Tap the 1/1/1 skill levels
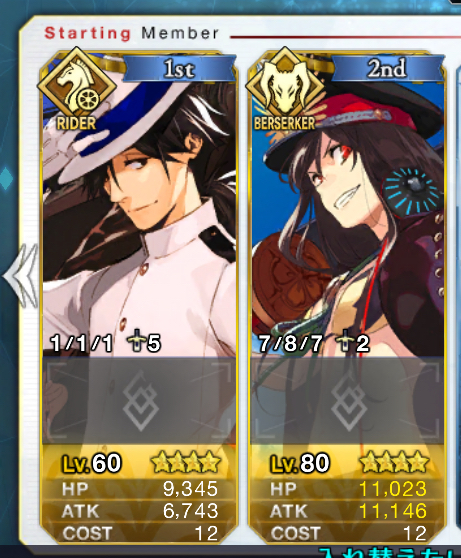The height and width of the screenshot is (558, 461). (82, 343)
